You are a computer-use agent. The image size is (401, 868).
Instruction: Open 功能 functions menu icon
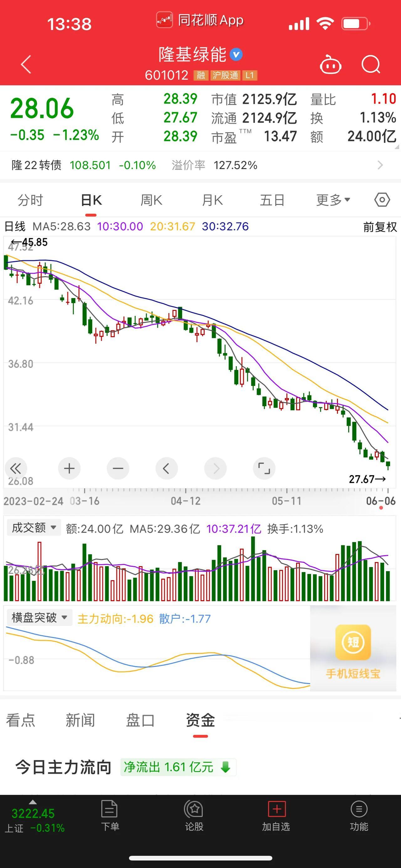pyautogui.click(x=359, y=809)
